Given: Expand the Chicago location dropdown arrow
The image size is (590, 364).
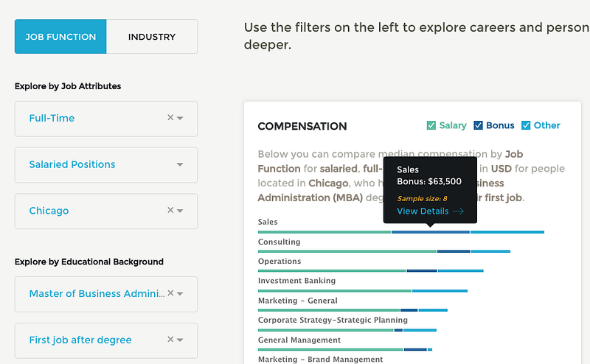Looking at the screenshot, I should click(181, 211).
